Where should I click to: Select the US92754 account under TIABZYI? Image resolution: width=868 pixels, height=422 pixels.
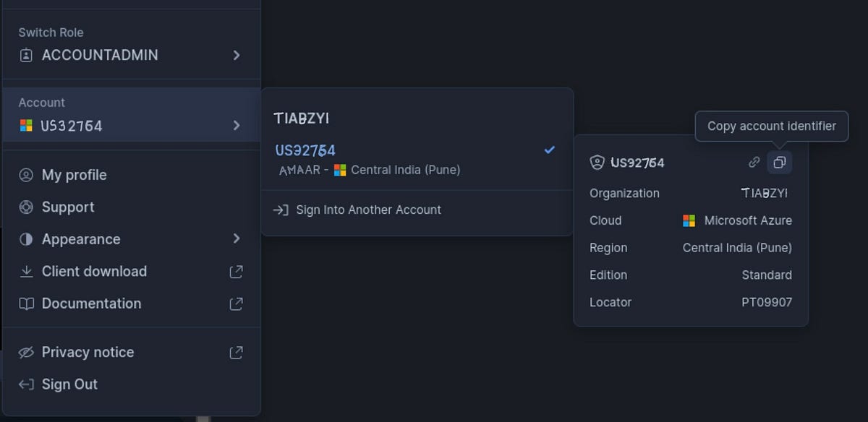coord(304,150)
